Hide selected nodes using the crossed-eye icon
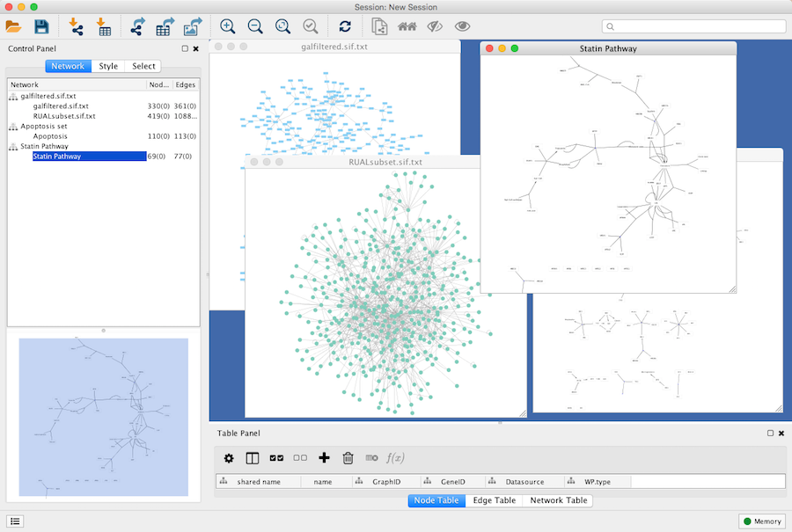The image size is (792, 532). 434,27
